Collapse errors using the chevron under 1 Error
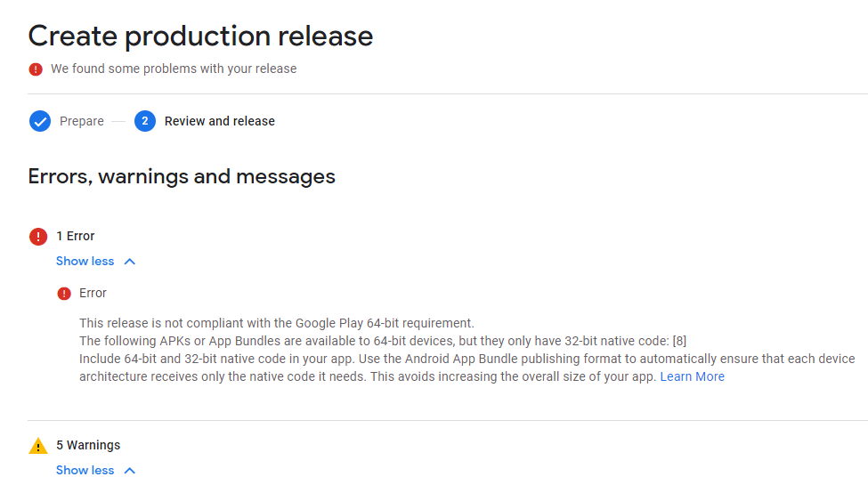The height and width of the screenshot is (485, 868). tap(130, 262)
